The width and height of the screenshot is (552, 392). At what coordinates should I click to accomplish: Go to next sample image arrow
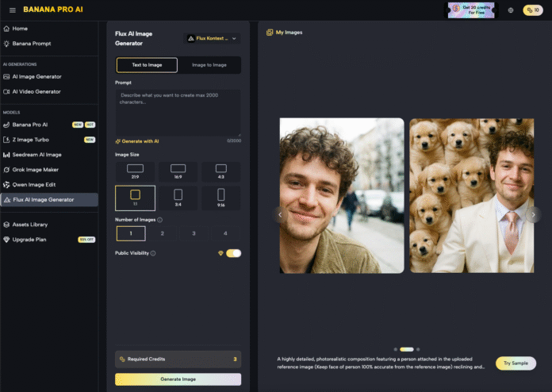(534, 213)
